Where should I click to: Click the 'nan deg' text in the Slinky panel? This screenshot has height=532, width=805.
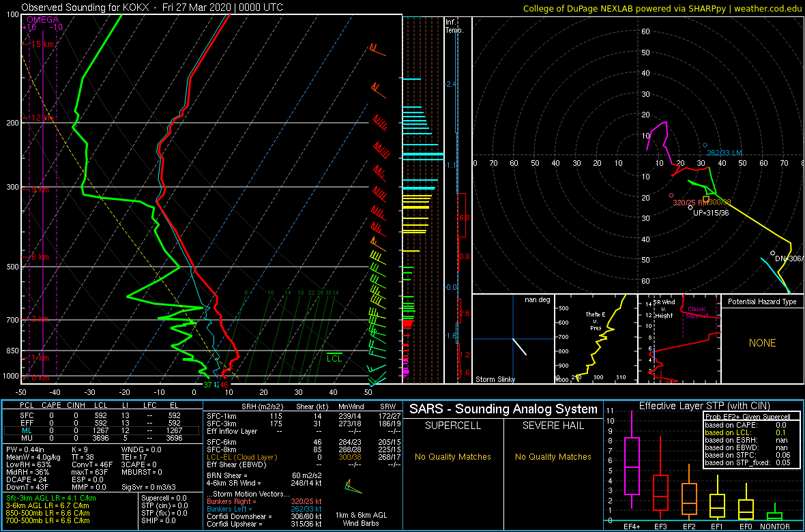click(x=536, y=300)
